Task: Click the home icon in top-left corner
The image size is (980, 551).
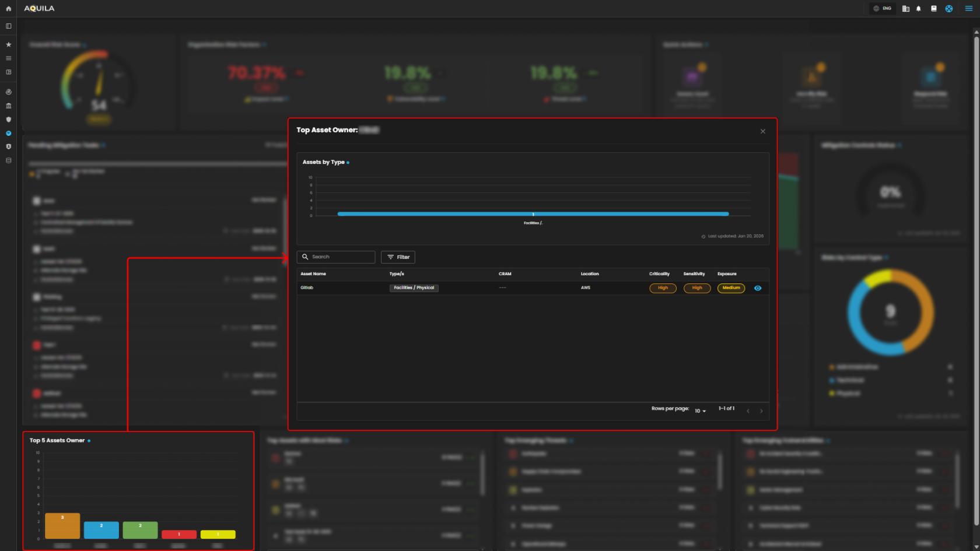Action: [8, 9]
